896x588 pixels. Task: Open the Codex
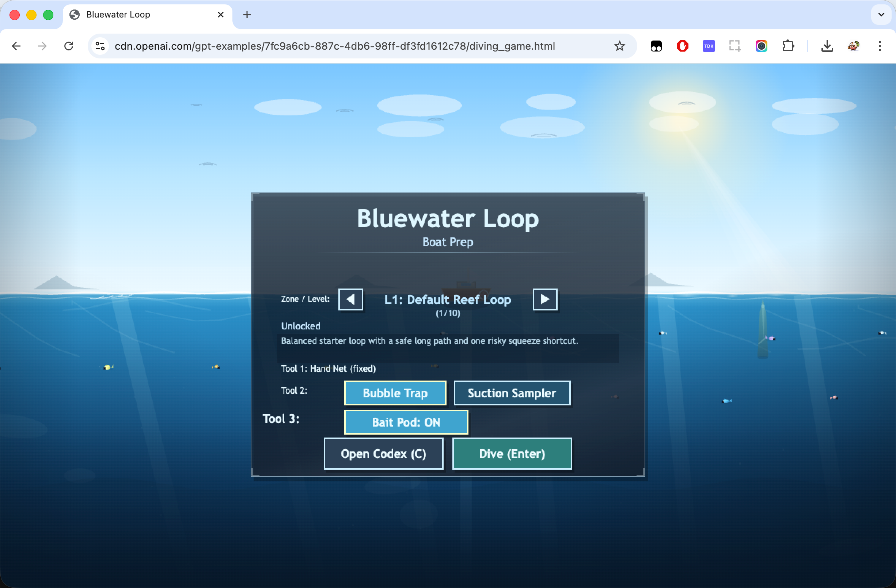tap(383, 454)
